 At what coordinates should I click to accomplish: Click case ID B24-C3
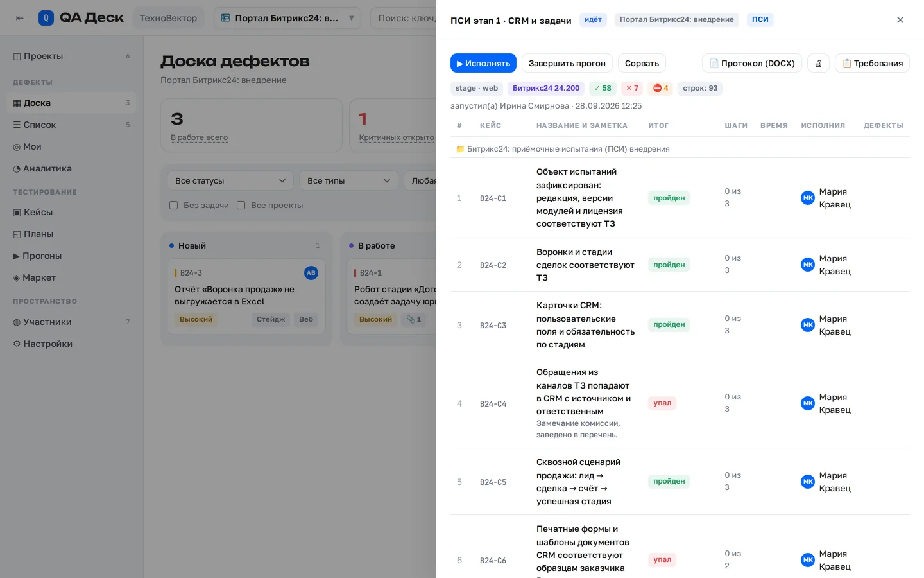pos(493,326)
